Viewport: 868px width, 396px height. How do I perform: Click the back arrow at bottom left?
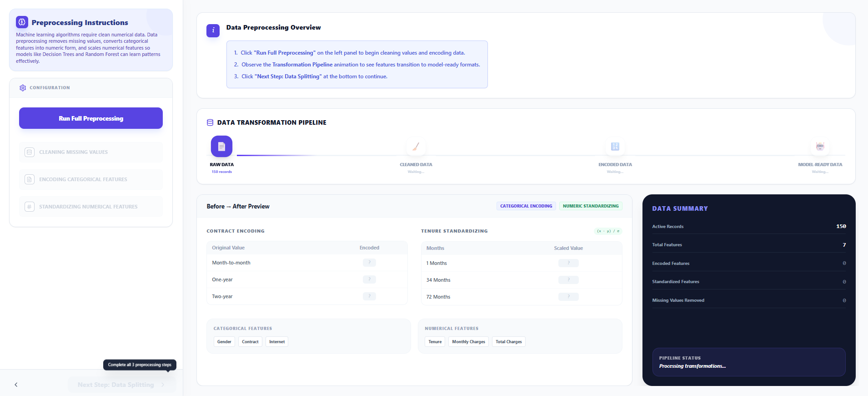[x=16, y=385]
